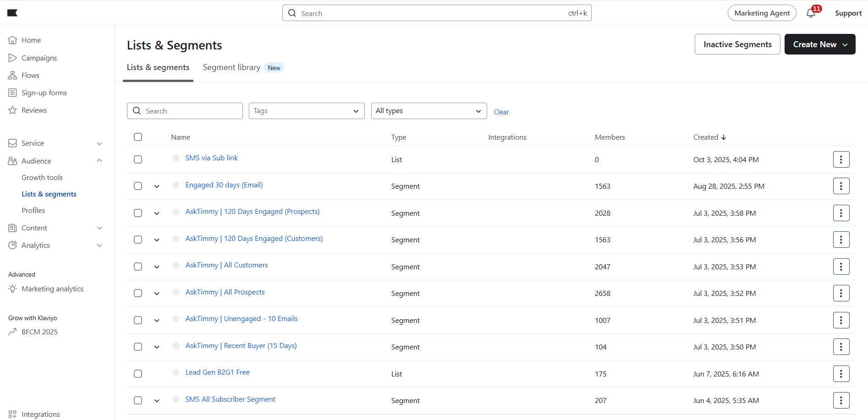Click the Marketing analytics lightbulb icon

click(x=12, y=289)
